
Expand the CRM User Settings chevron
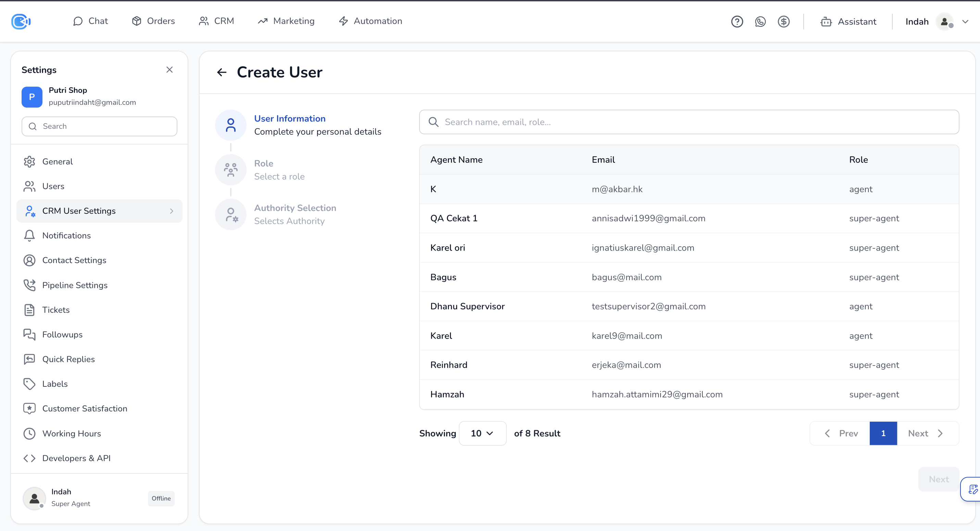(172, 211)
